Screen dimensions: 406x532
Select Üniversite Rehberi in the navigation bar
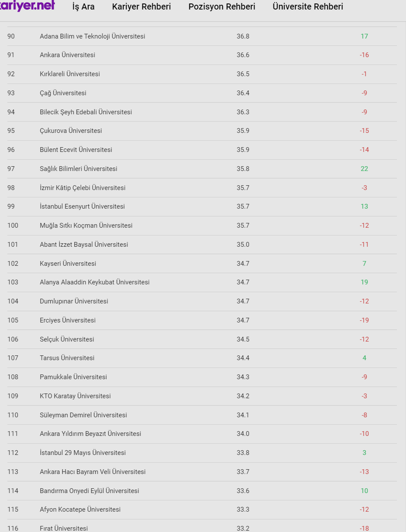(x=308, y=7)
